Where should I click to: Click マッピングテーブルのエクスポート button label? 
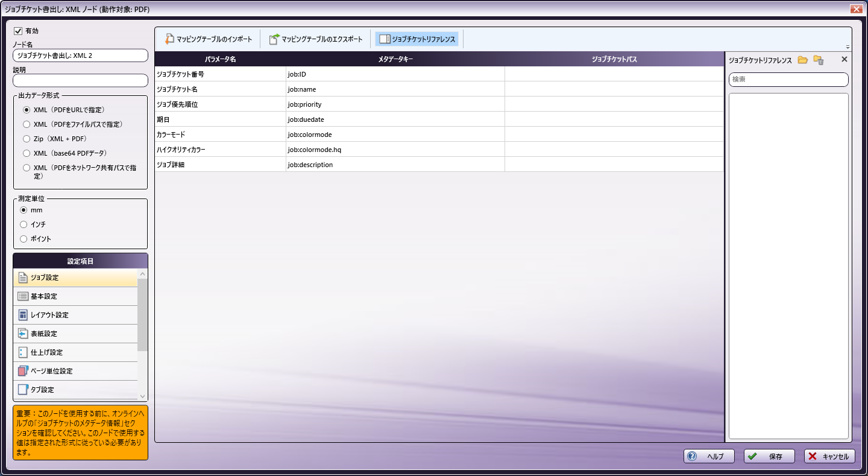click(x=322, y=39)
